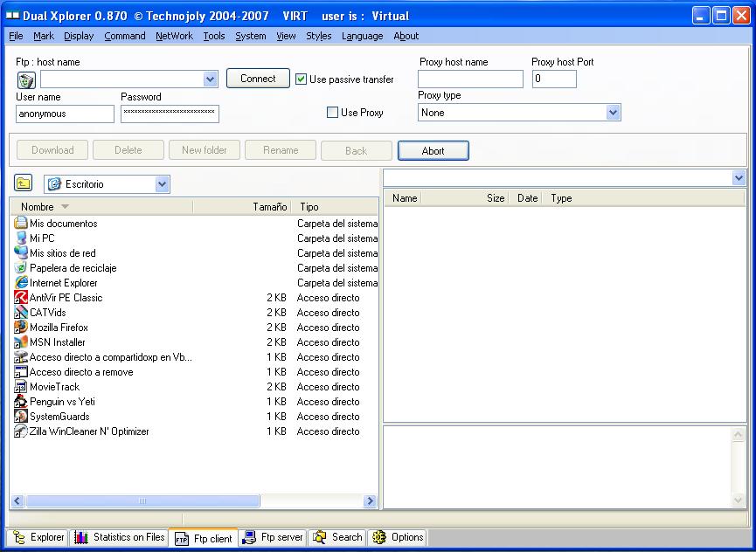Click the MSN Installer icon
This screenshot has width=756, height=552.
pos(21,342)
